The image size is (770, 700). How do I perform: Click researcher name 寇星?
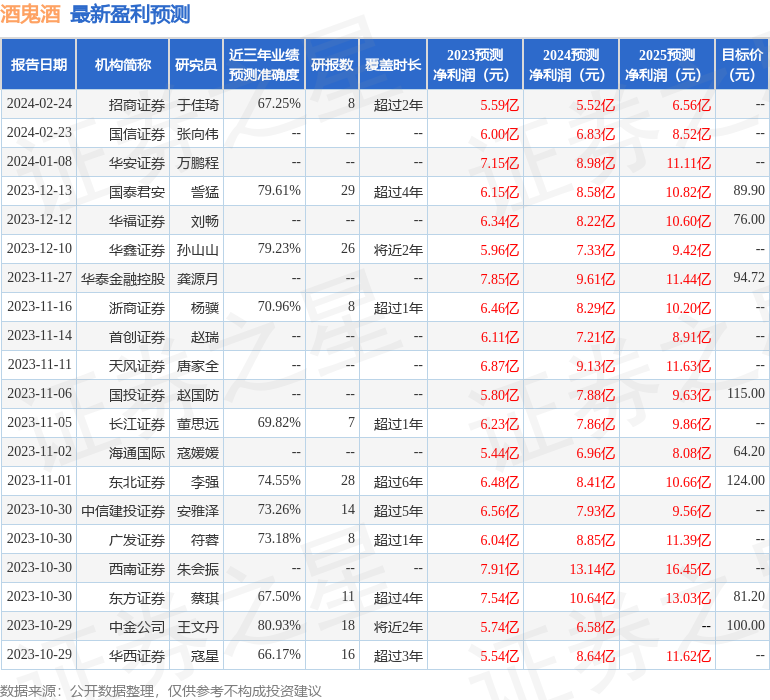(205, 655)
